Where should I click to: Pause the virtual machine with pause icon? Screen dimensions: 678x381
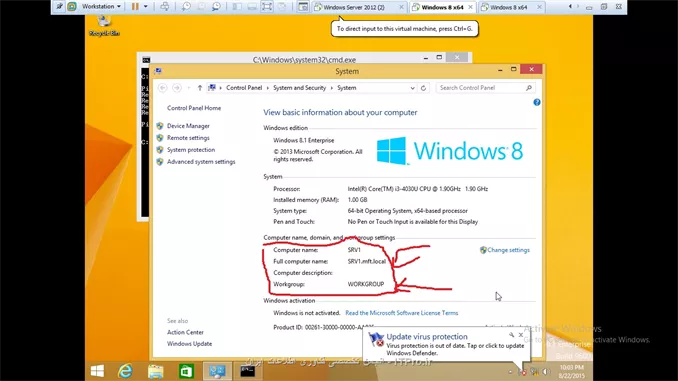coord(135,6)
